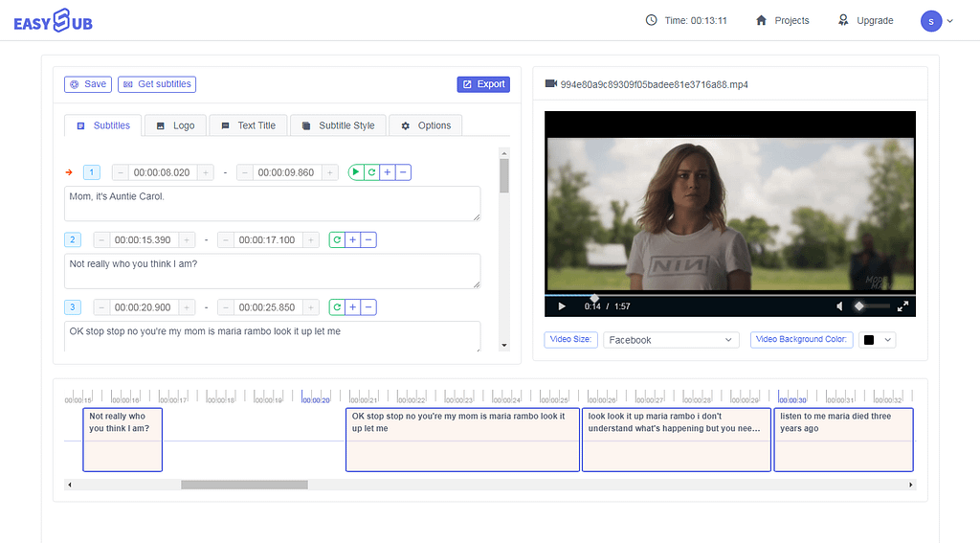Open the Video Size Facebook dropdown

pos(671,340)
